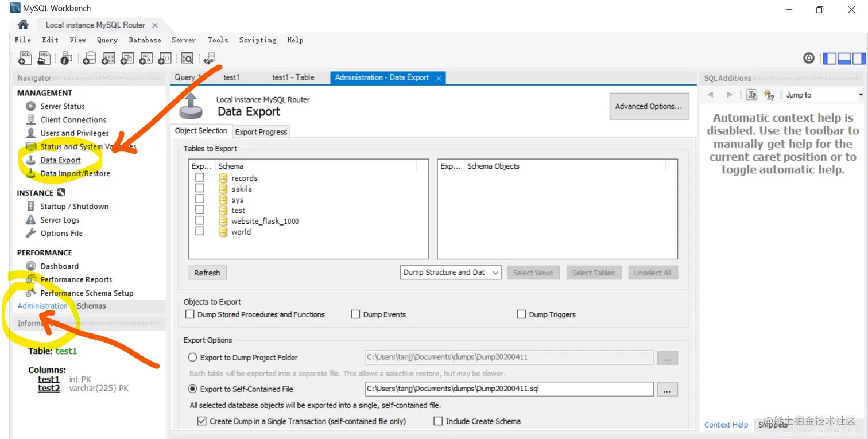Image resolution: width=868 pixels, height=439 pixels.
Task: Enable Include Create Schema checkbox
Action: point(438,421)
